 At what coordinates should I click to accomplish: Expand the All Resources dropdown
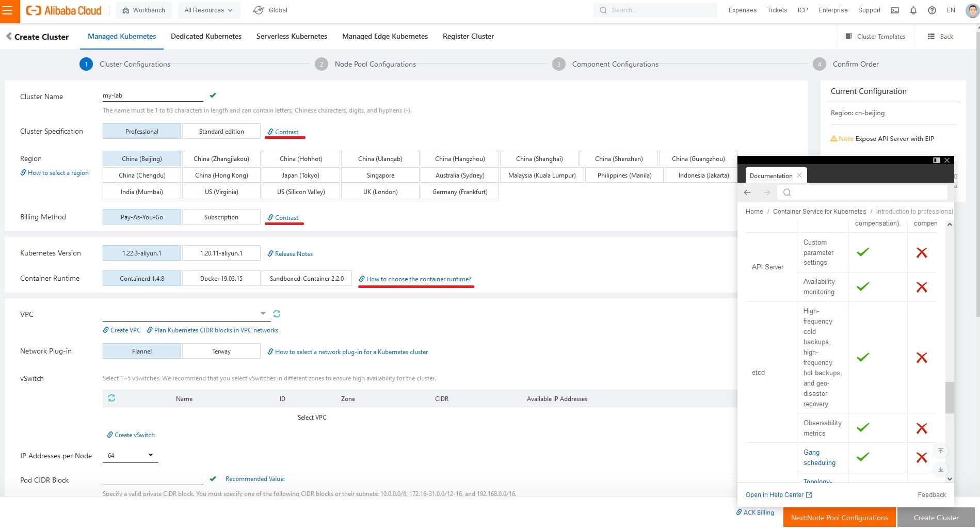[x=208, y=10]
